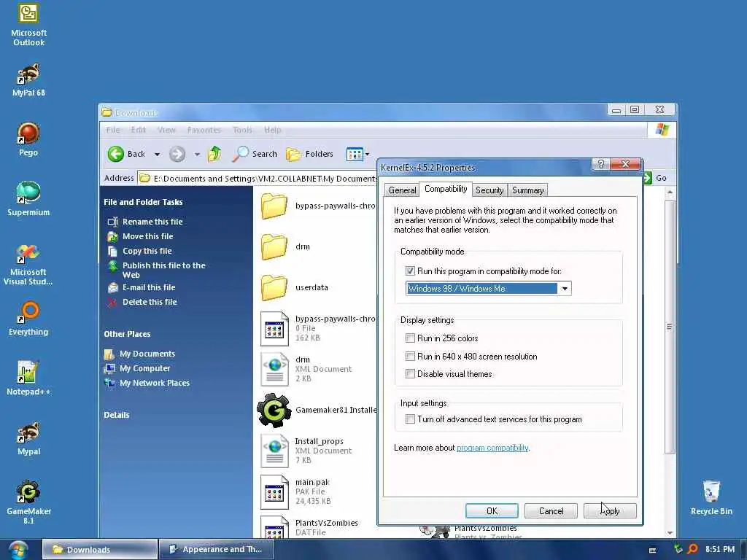Image resolution: width=747 pixels, height=560 pixels.
Task: Open Microsoft Outlook desktop icon
Action: 28,24
